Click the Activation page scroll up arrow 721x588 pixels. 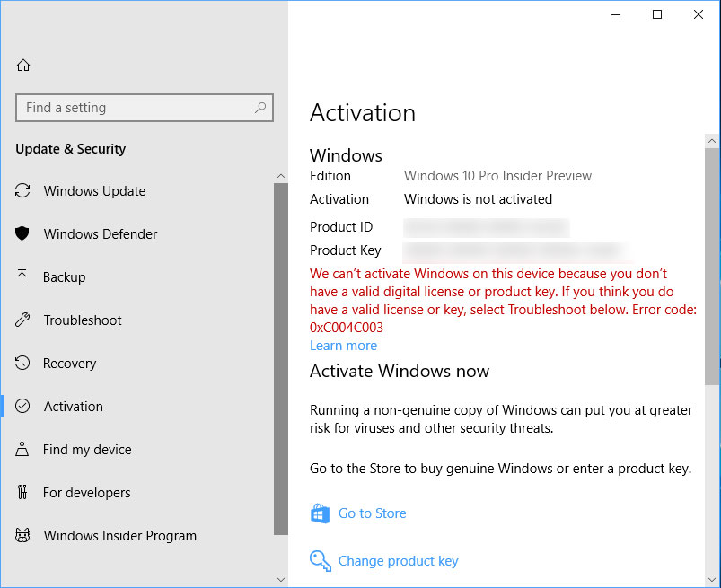pyautogui.click(x=712, y=141)
